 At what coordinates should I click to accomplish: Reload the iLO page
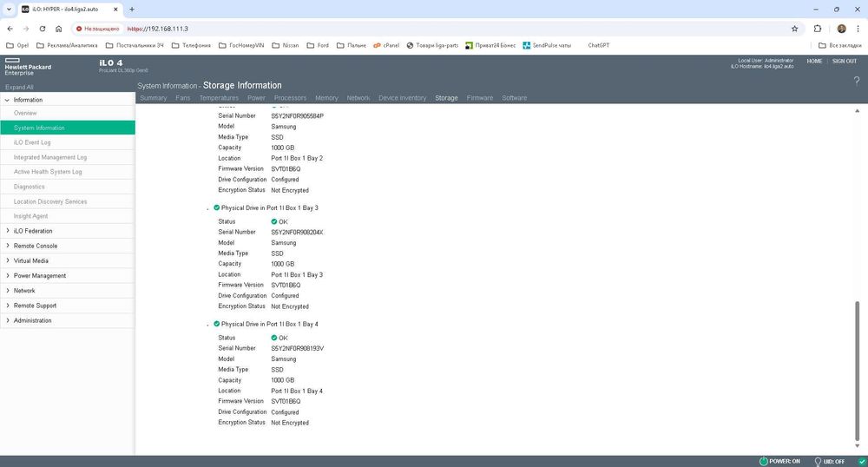[42, 29]
